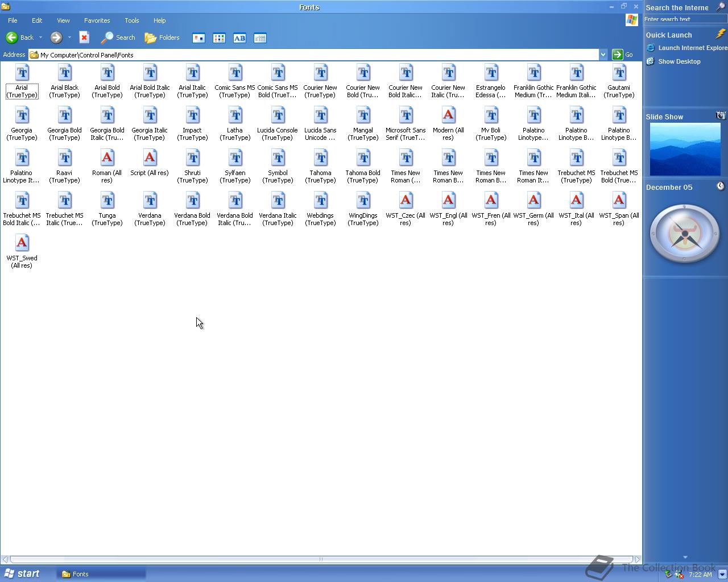
Task: Click Show Desktop in Quick Launch
Action: (x=678, y=61)
